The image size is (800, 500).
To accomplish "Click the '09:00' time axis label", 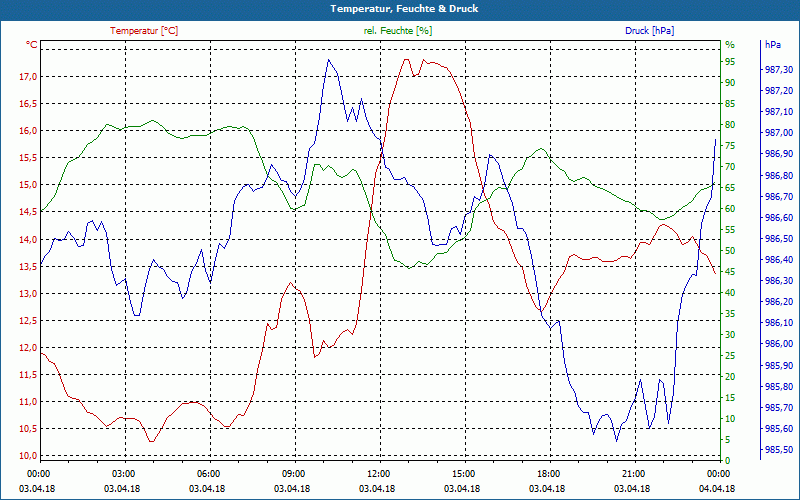I will coord(293,474).
